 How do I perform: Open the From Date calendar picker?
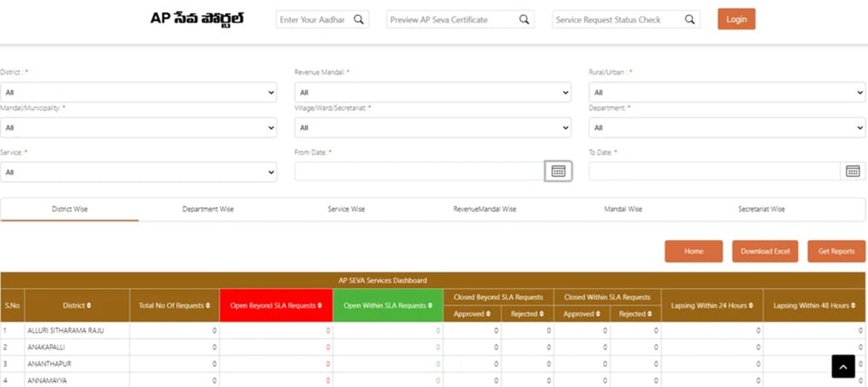[558, 171]
